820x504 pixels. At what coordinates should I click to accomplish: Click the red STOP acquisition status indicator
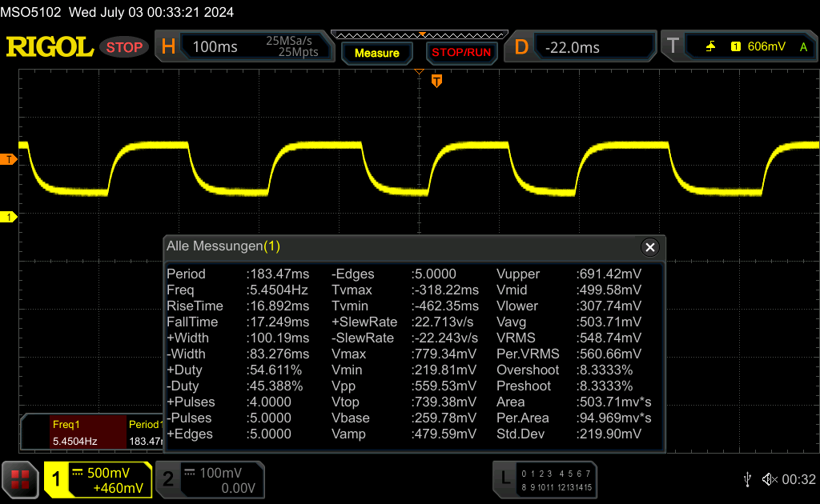124,47
